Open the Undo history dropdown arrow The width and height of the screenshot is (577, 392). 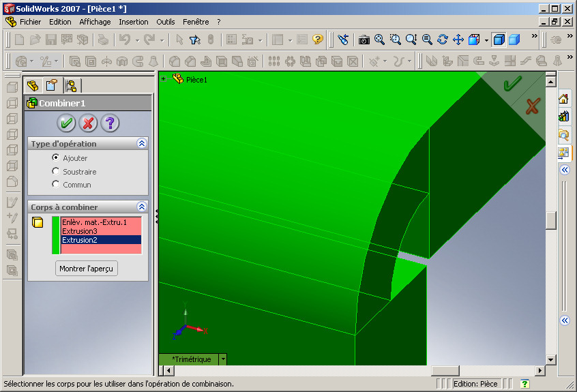coord(137,40)
